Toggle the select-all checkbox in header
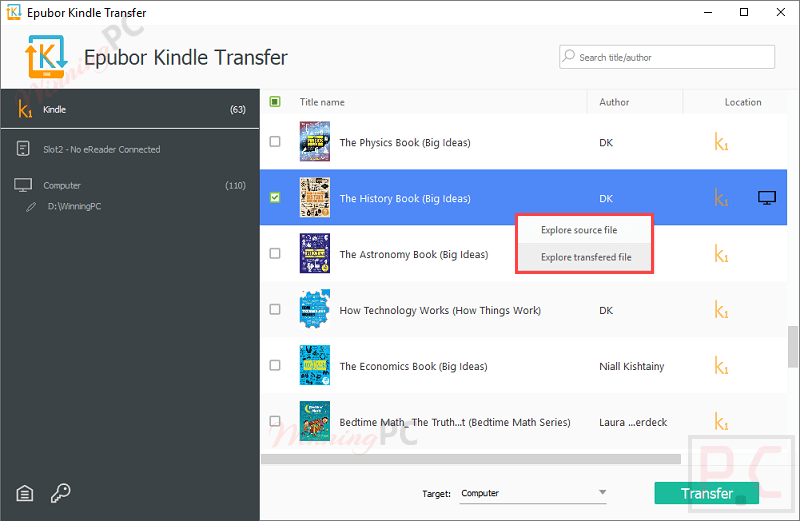The height and width of the screenshot is (521, 800). tap(275, 102)
